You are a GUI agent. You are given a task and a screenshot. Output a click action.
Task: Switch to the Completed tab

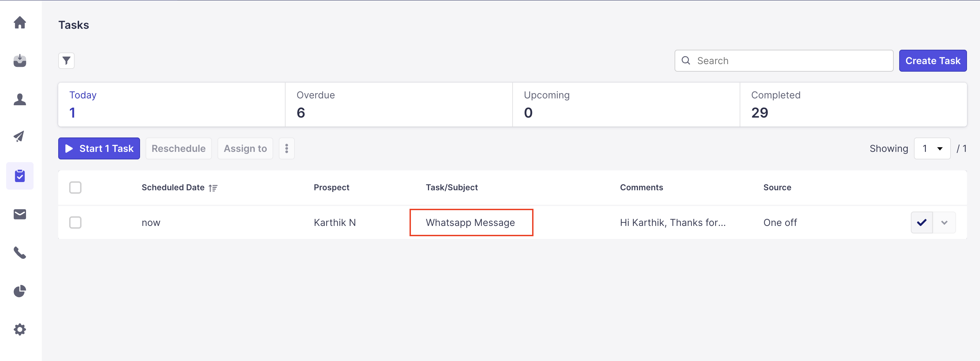(853, 104)
